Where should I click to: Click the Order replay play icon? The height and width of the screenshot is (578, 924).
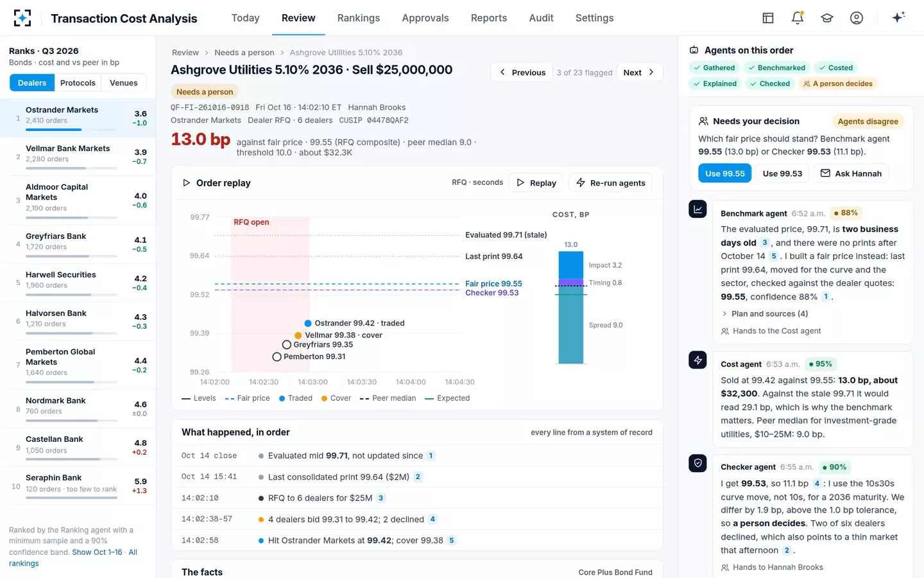[186, 183]
